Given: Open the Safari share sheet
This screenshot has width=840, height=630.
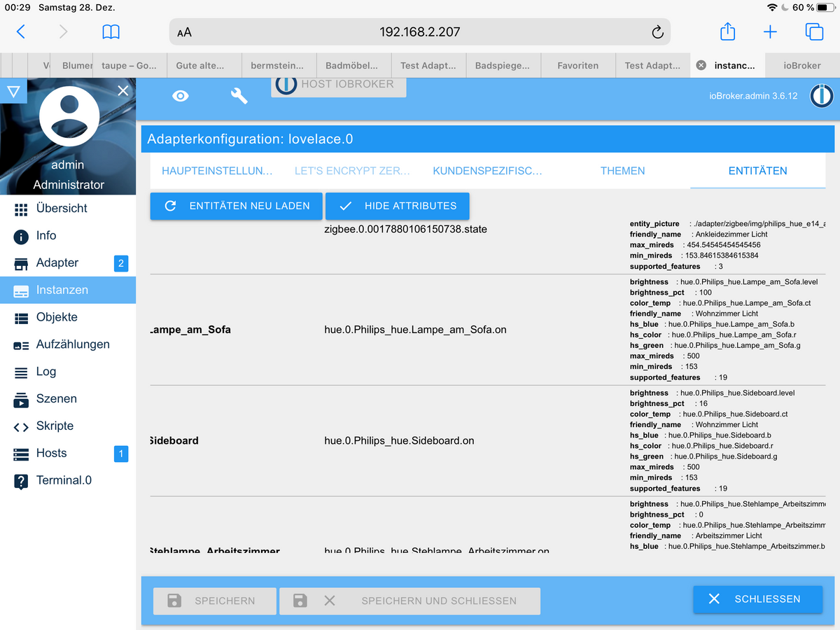Looking at the screenshot, I should click(x=727, y=31).
